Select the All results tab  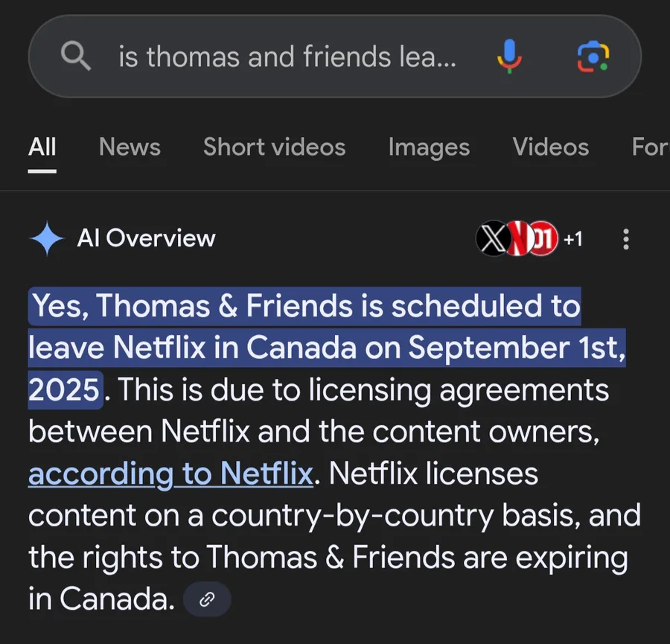click(42, 147)
